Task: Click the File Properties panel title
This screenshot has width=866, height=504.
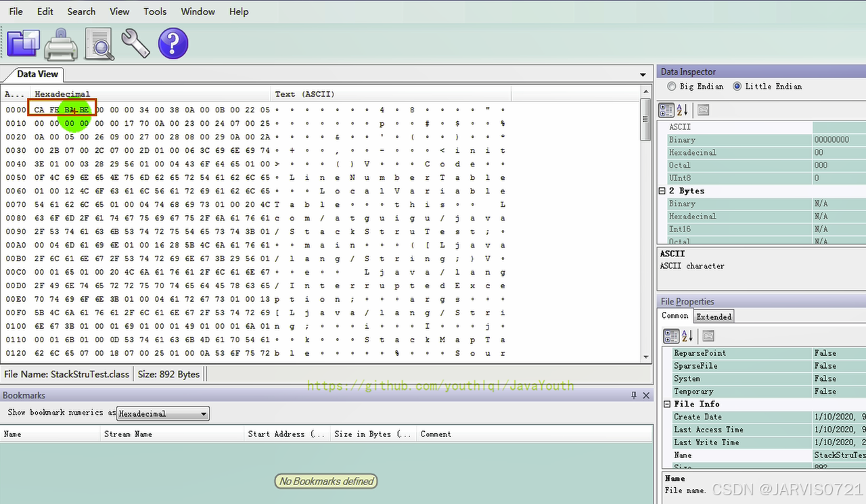Action: (x=687, y=302)
